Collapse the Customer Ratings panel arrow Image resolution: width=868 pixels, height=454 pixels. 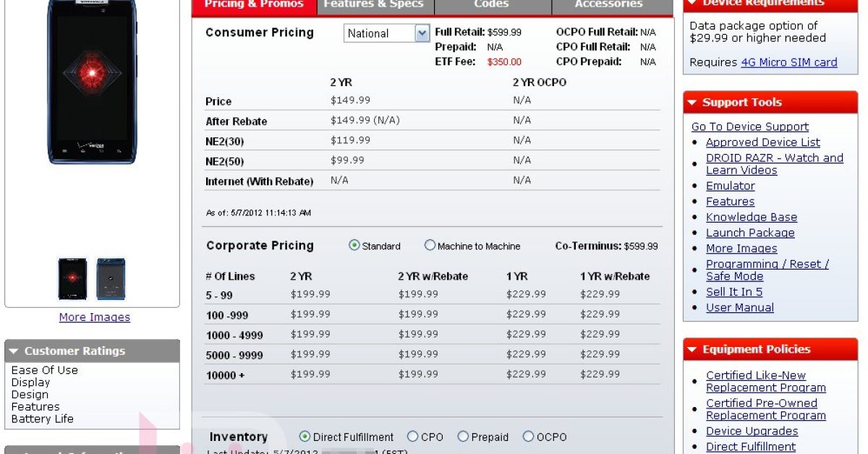[x=14, y=351]
